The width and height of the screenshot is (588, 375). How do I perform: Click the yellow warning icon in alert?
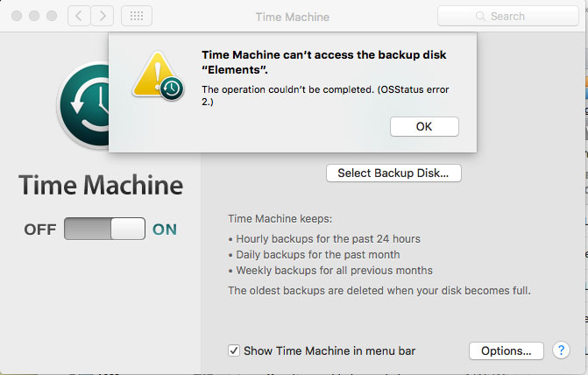[158, 76]
